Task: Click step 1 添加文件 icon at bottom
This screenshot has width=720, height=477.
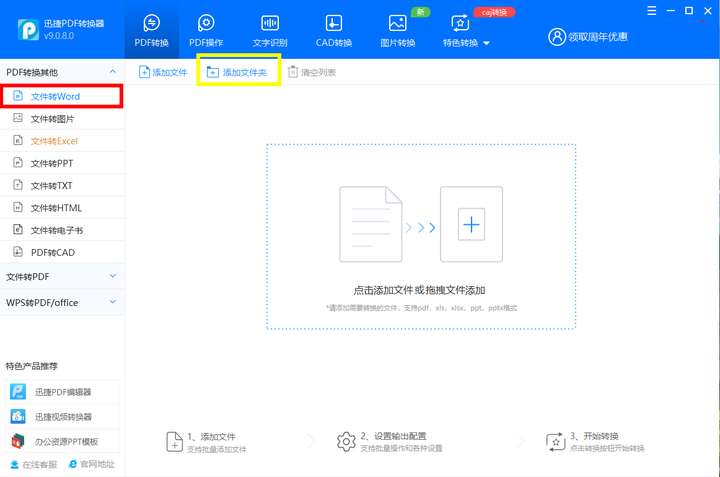Action: pyautogui.click(x=174, y=442)
